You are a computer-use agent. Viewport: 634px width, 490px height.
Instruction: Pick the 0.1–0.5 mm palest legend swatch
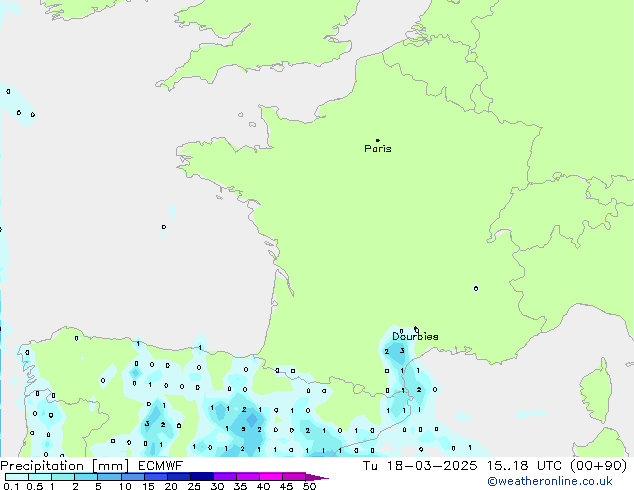point(17,477)
